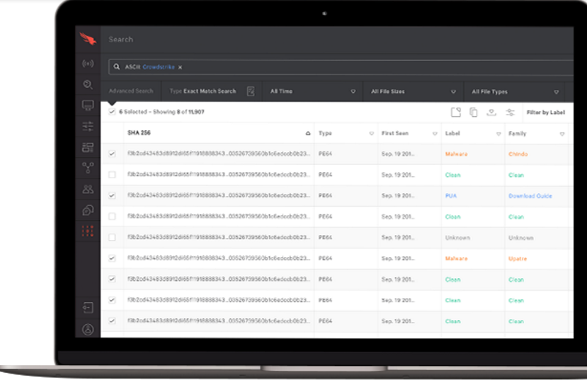Screen dimensions: 587x392
Task: Open the Download Guide link
Action: pyautogui.click(x=530, y=196)
